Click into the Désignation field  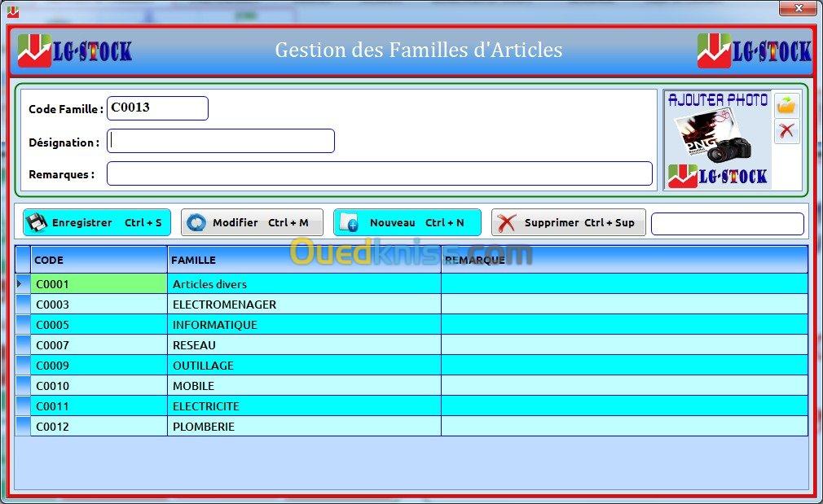click(221, 141)
